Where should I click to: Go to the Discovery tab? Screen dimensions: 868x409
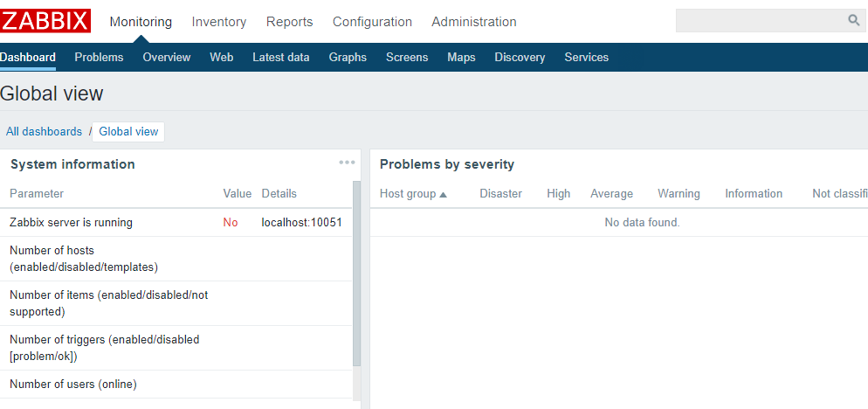tap(520, 58)
